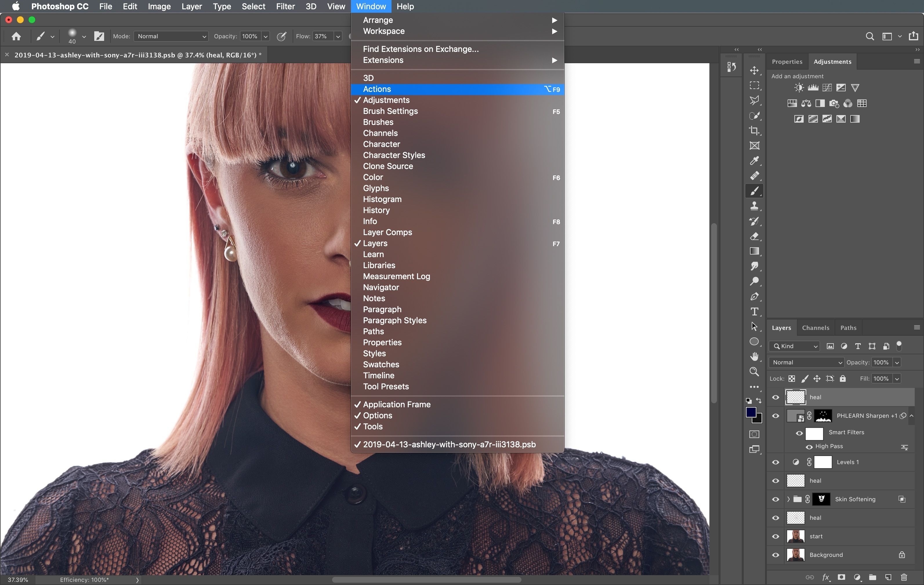Toggle visibility of the heal layer
Viewport: 924px width, 585px height.
click(776, 397)
